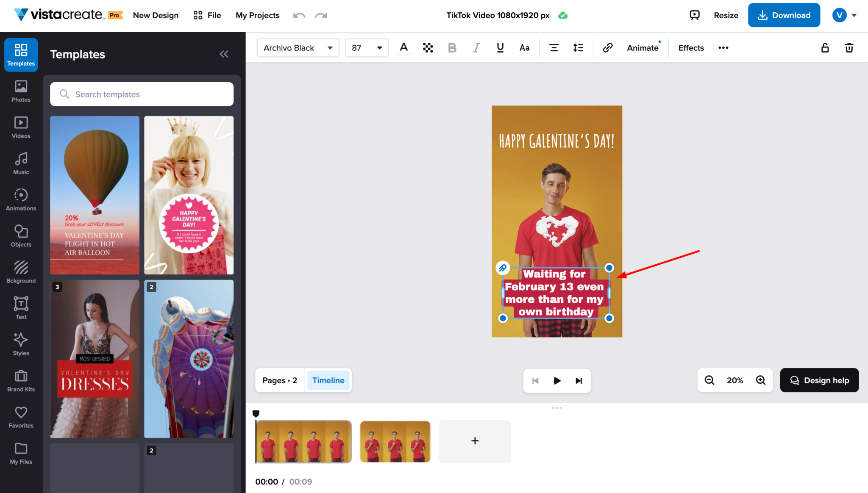Open the text color picker
The height and width of the screenshot is (493, 868).
coord(403,47)
